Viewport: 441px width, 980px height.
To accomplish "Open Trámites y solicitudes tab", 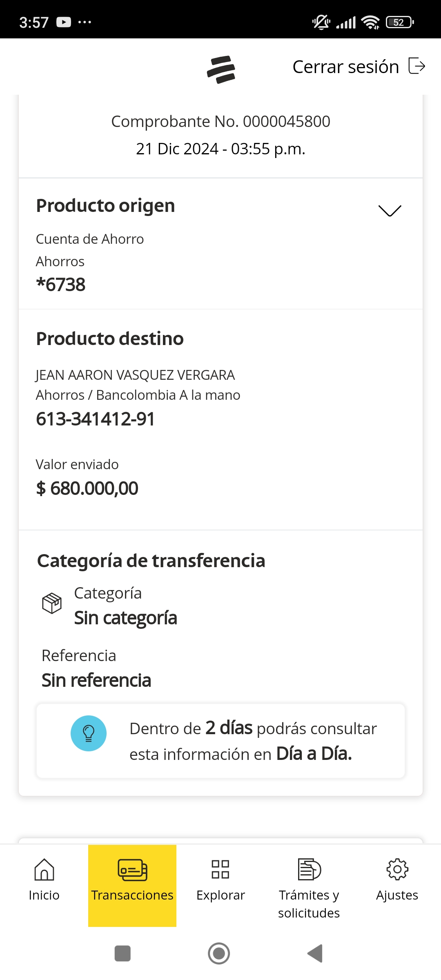I will tap(309, 886).
